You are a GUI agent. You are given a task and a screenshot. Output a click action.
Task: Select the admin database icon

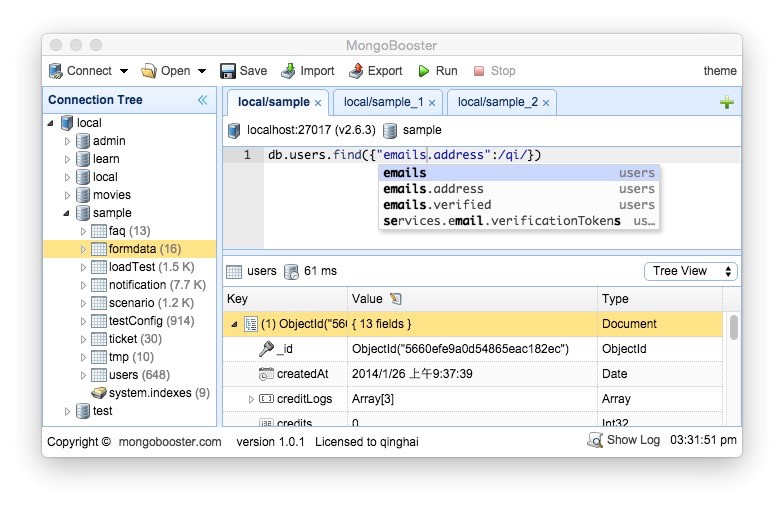(82, 141)
